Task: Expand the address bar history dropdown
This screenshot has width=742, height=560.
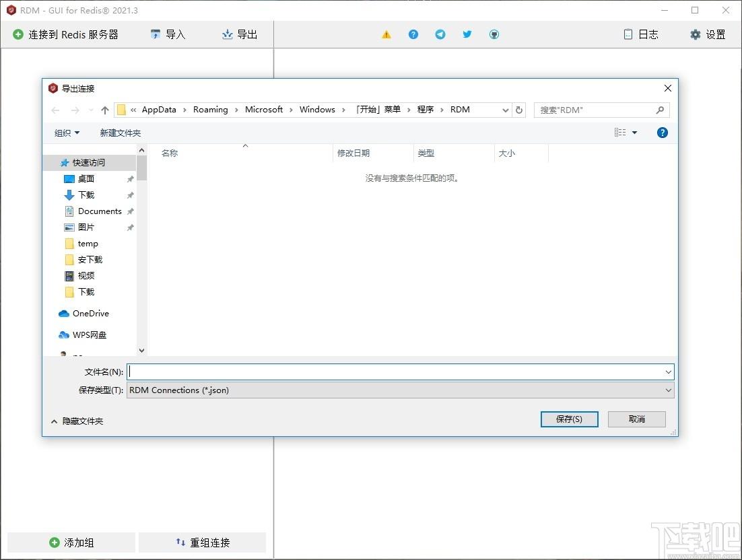Action: pyautogui.click(x=506, y=110)
